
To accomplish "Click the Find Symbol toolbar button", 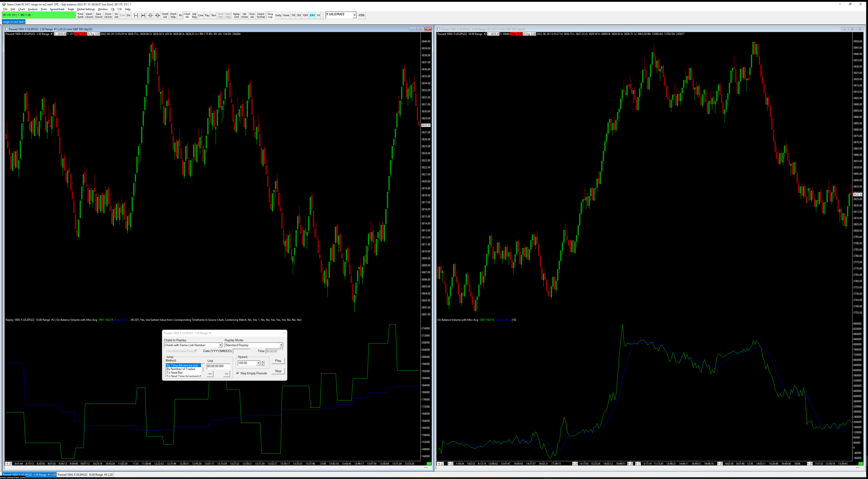I will pos(80,15).
